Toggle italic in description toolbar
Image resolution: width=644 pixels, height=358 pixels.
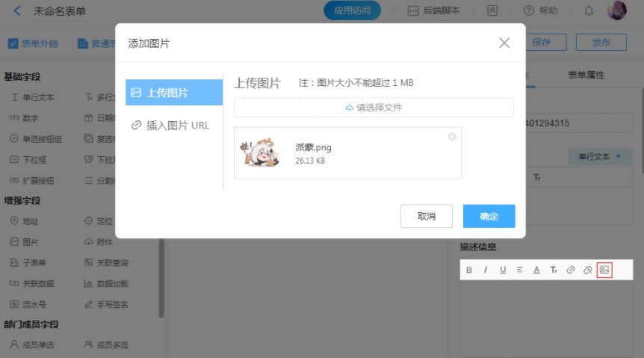[486, 270]
